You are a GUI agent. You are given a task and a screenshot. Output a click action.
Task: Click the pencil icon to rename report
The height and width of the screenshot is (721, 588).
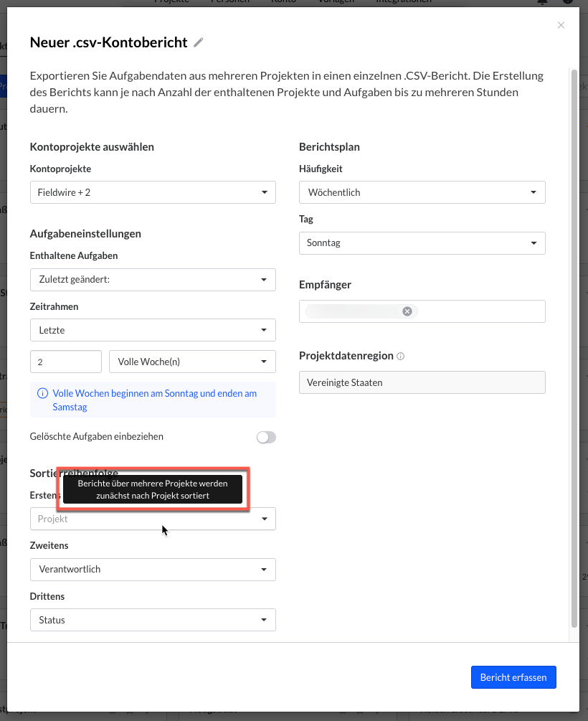(x=199, y=43)
